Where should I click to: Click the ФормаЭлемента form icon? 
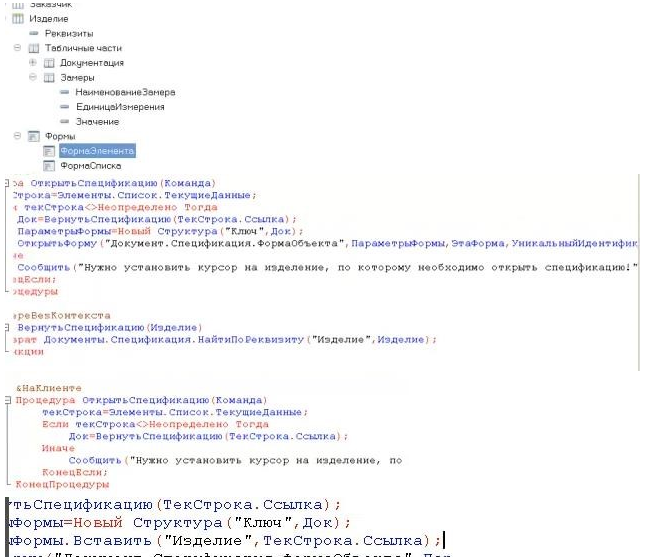pyautogui.click(x=48, y=151)
